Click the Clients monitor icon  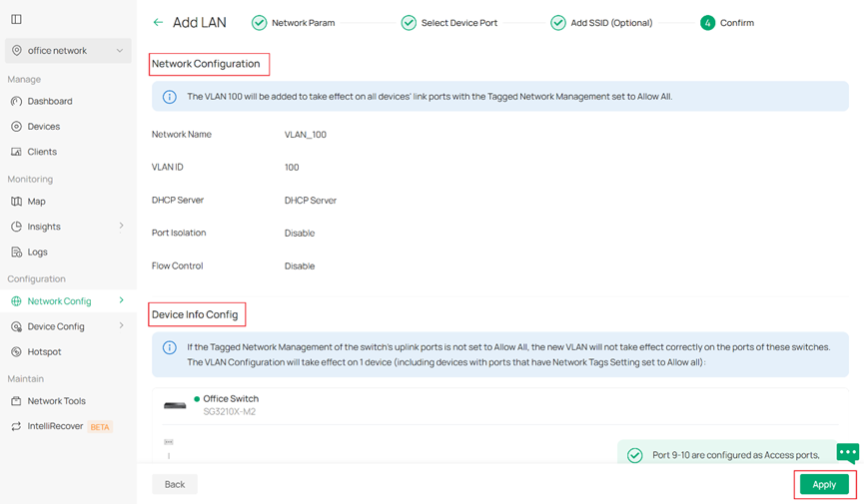(17, 152)
